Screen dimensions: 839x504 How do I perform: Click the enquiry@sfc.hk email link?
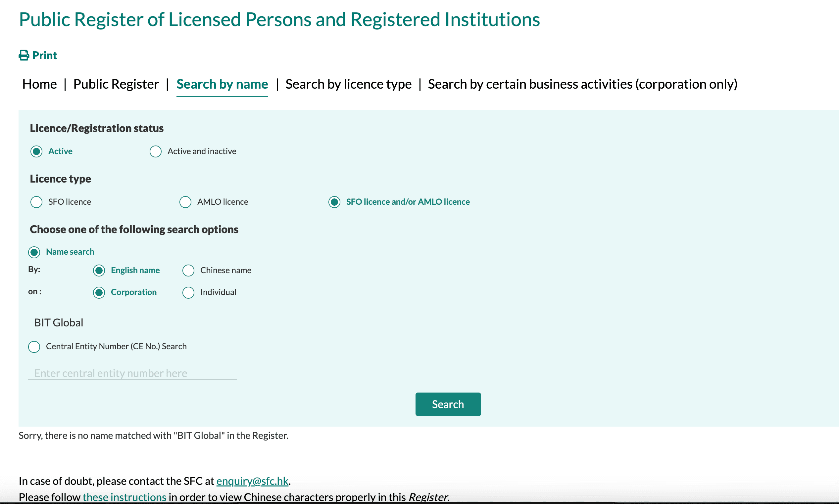click(x=252, y=481)
